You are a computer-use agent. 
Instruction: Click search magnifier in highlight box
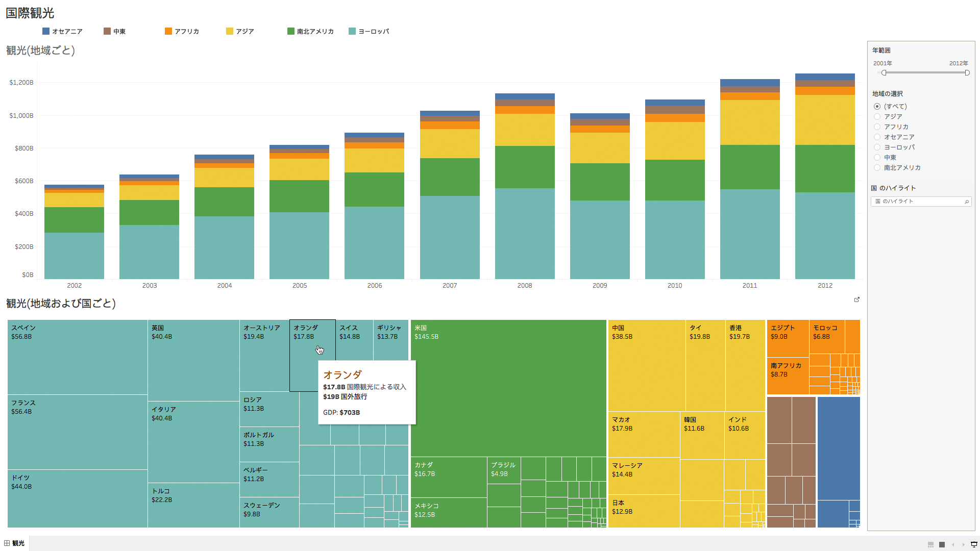tap(966, 202)
